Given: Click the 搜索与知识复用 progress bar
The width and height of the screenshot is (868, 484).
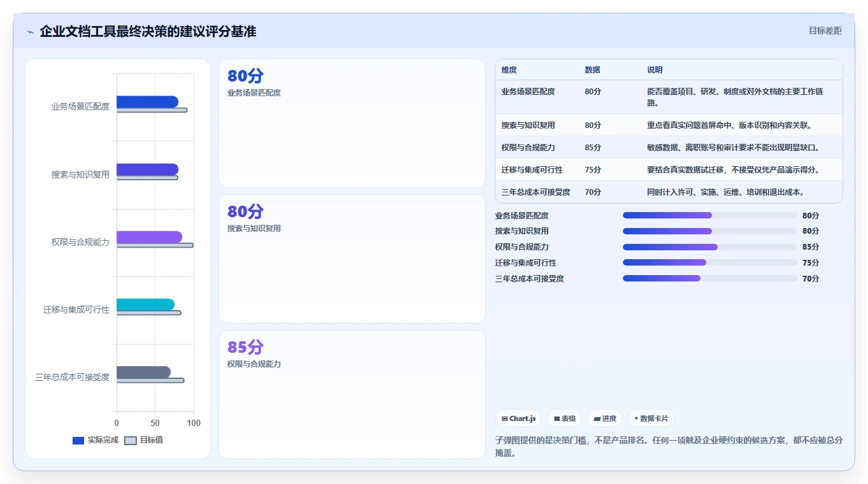Looking at the screenshot, I should [709, 231].
